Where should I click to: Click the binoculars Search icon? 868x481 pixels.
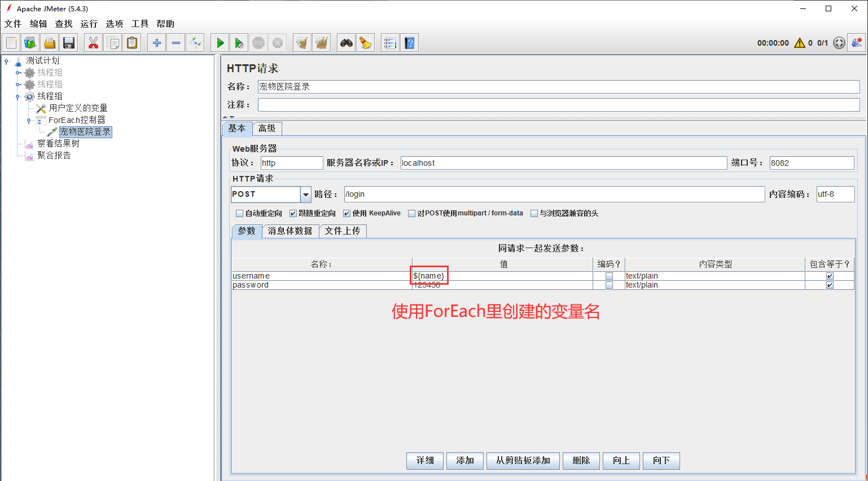(x=346, y=43)
